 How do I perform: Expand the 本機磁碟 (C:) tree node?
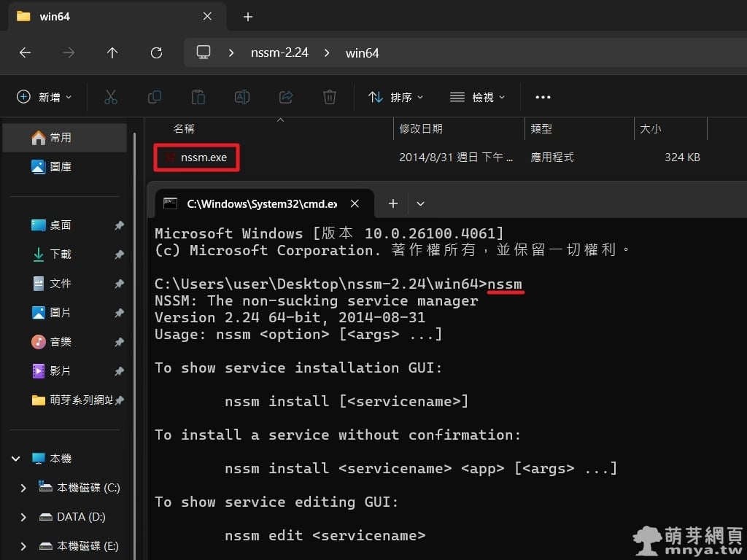23,488
